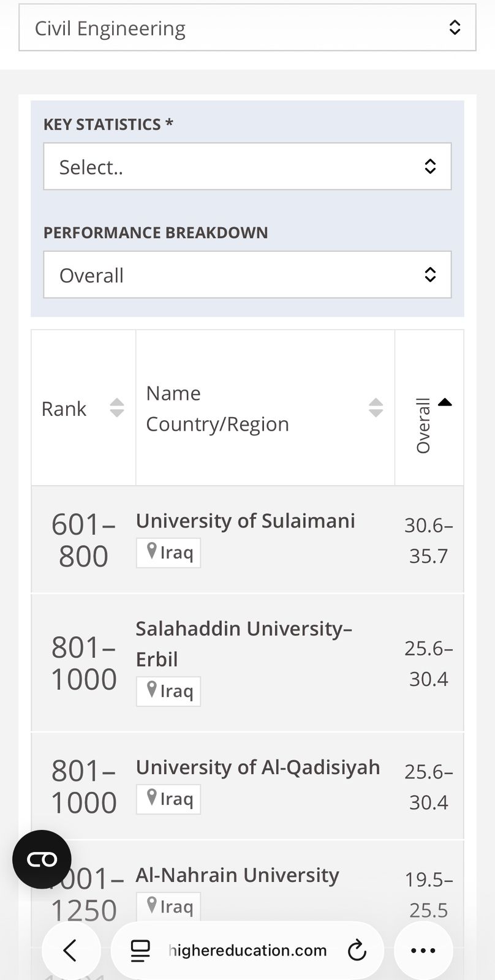
Task: Tap the browser back arrow button
Action: click(x=70, y=951)
